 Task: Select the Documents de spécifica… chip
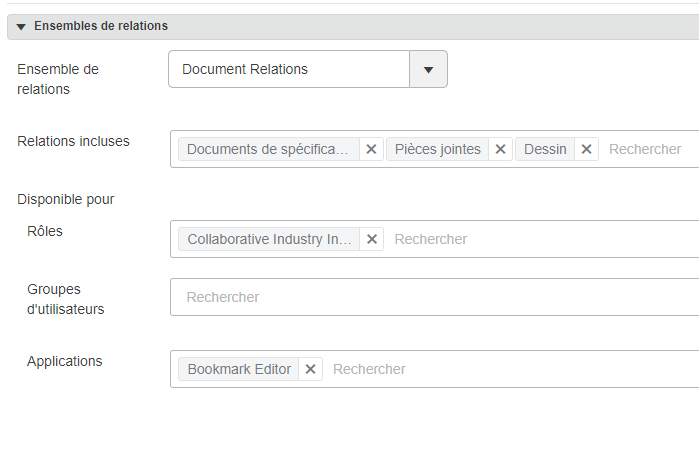click(268, 149)
